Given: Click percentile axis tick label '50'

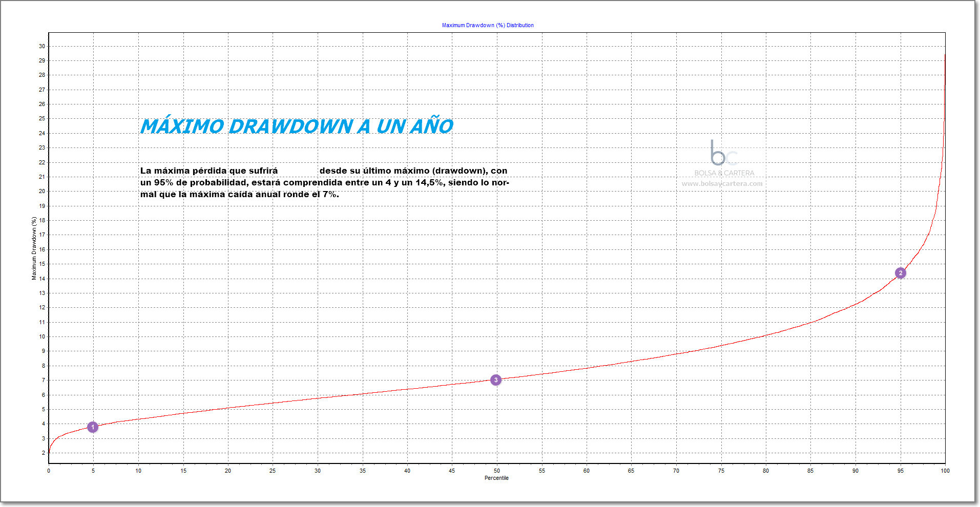Looking at the screenshot, I should (x=497, y=471).
